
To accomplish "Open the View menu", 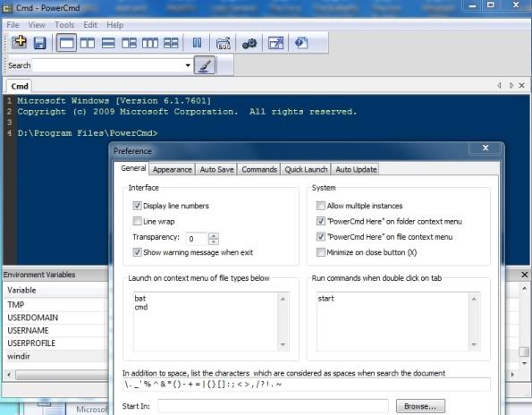I will click(37, 25).
